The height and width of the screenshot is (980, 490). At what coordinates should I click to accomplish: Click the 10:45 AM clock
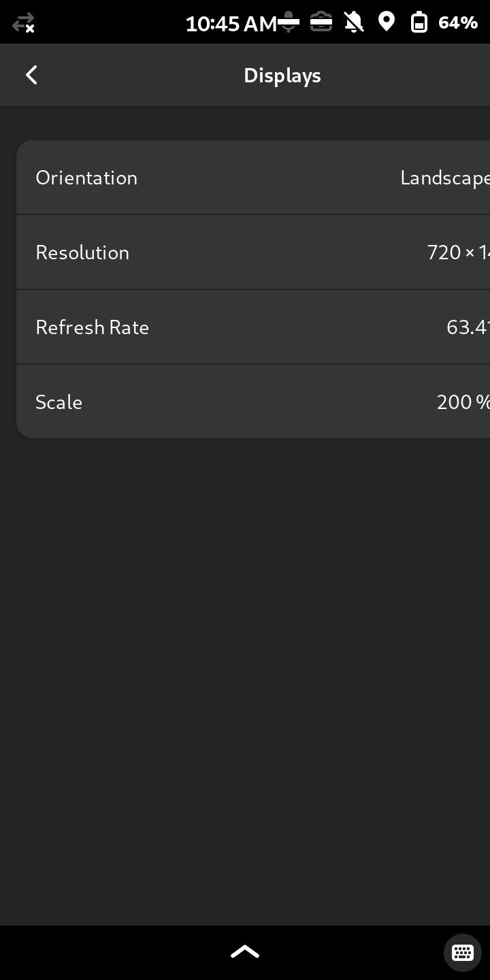click(231, 24)
